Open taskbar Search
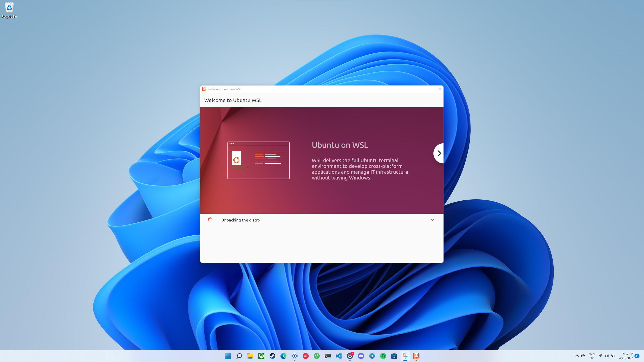The height and width of the screenshot is (362, 644). pyautogui.click(x=239, y=356)
